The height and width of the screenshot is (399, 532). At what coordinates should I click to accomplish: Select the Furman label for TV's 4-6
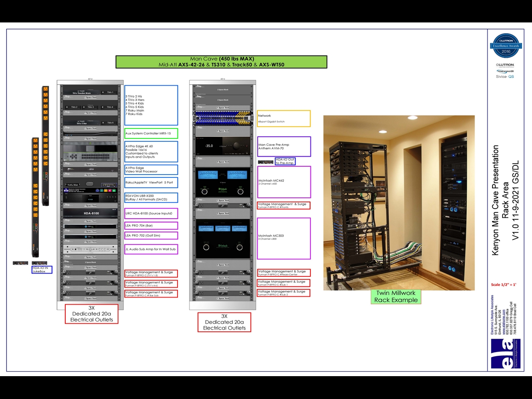[151, 283]
